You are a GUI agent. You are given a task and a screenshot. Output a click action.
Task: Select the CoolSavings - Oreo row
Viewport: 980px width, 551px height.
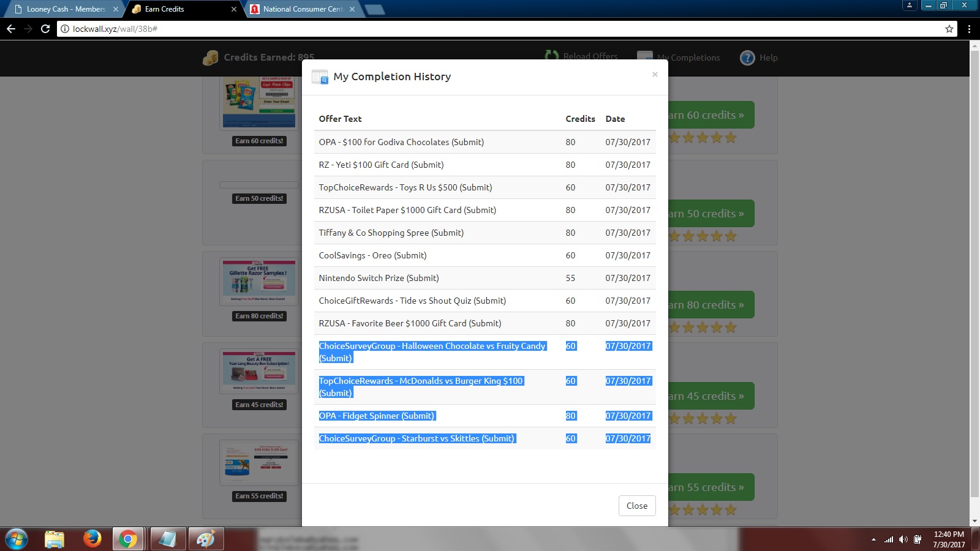coord(485,255)
